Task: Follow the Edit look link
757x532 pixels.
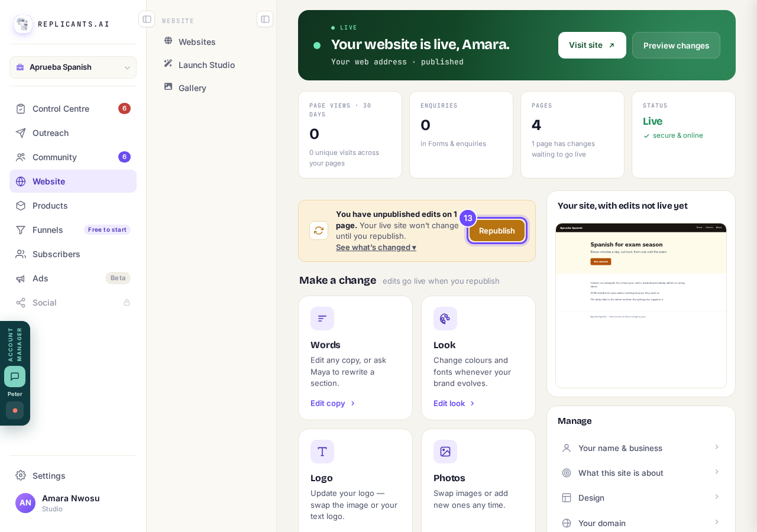Action: (454, 403)
